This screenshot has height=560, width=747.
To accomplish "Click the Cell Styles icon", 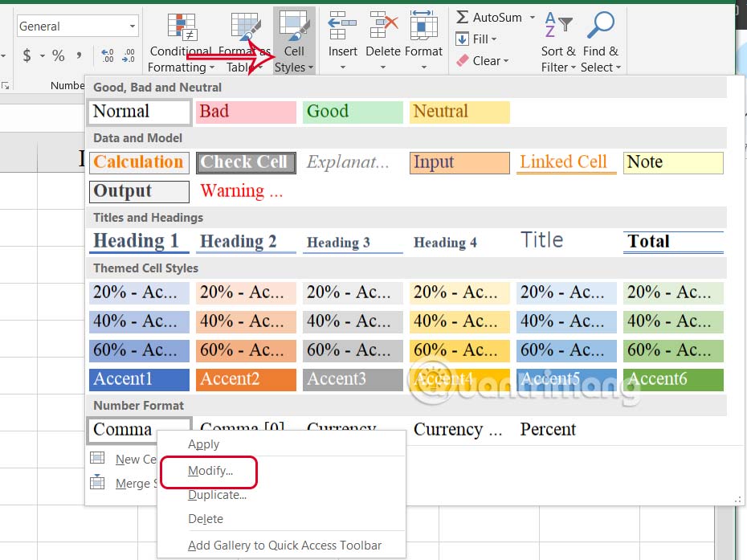I will coord(294,27).
